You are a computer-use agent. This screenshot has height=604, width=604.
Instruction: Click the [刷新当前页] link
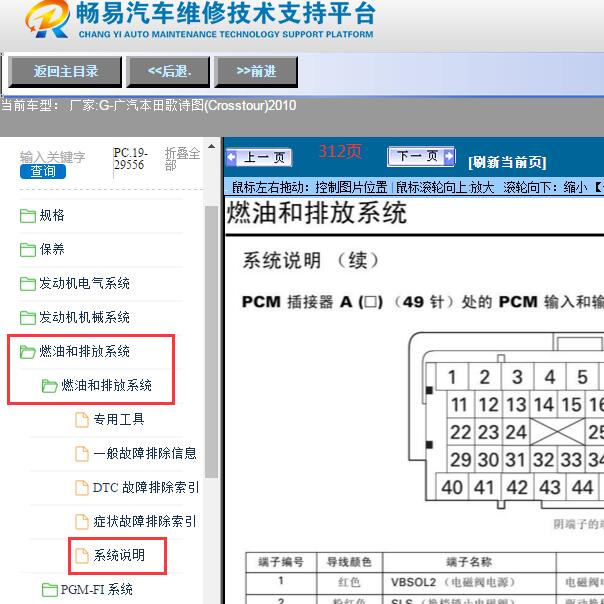[x=507, y=162]
